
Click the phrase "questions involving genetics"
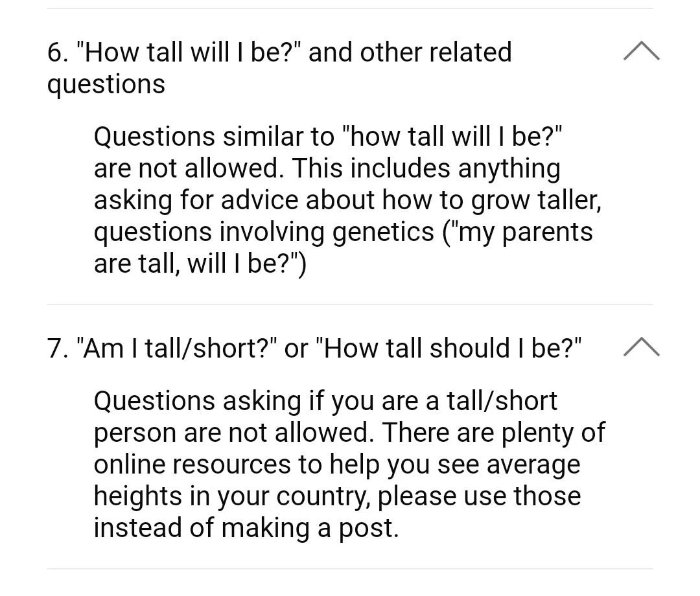(x=264, y=232)
